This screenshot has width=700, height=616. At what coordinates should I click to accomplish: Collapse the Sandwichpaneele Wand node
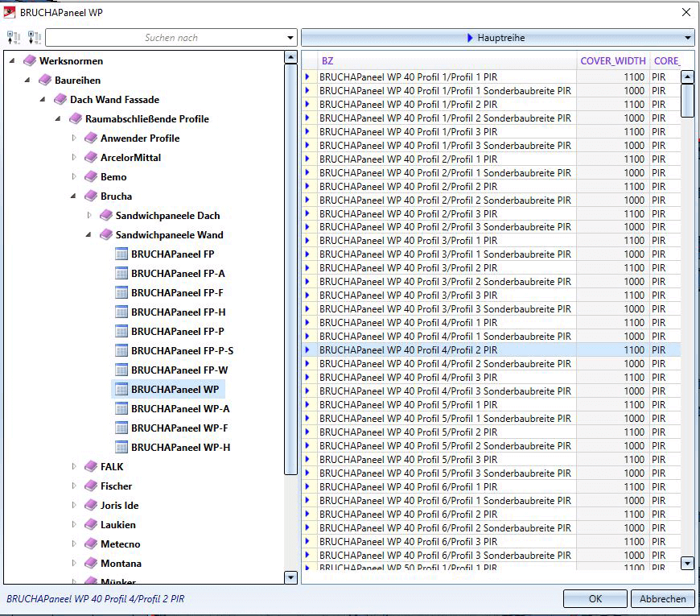coord(89,234)
